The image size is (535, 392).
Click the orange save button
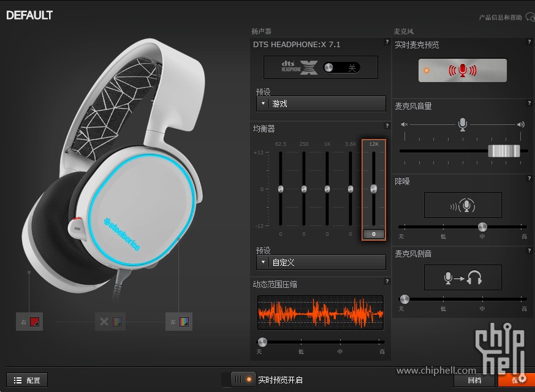tap(516, 380)
